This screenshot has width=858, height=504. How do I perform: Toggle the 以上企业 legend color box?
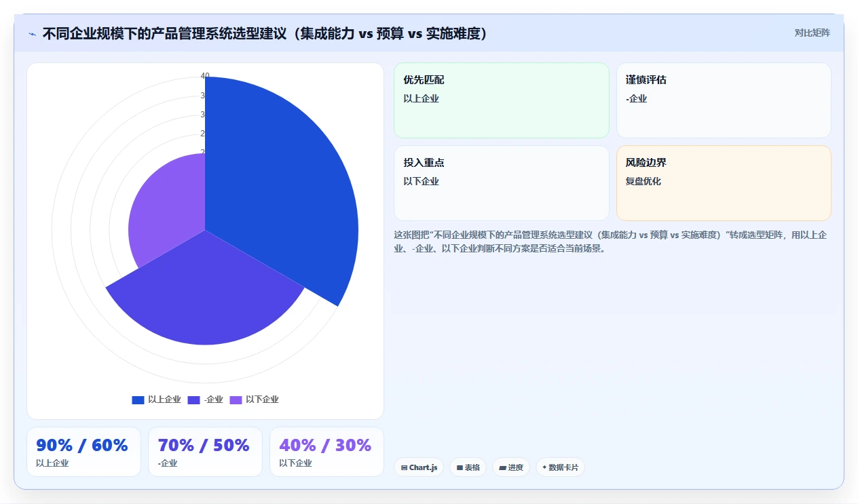click(138, 400)
